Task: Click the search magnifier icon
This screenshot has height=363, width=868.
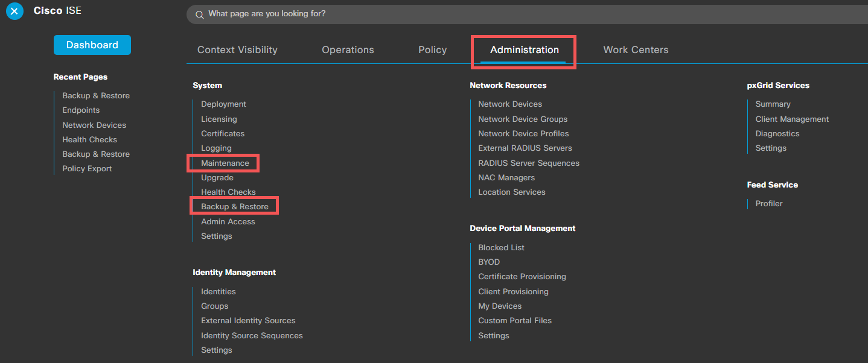Action: point(199,14)
